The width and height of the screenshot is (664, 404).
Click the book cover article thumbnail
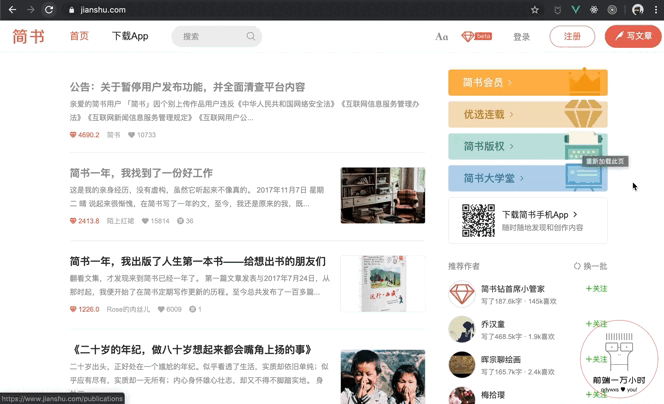(383, 283)
